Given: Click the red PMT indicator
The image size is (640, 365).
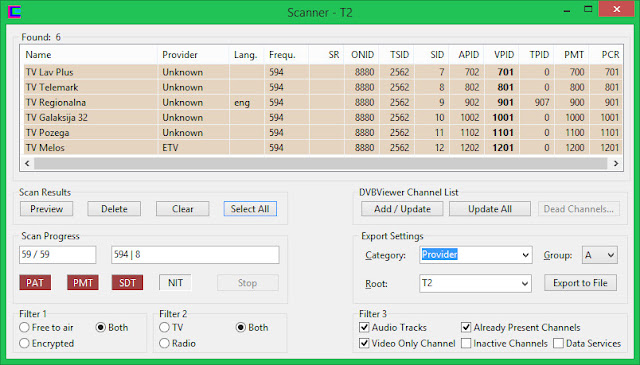Looking at the screenshot, I should click(83, 283).
